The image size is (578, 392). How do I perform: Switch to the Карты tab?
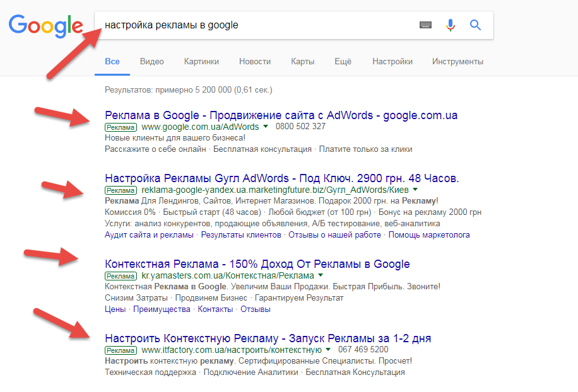click(303, 62)
